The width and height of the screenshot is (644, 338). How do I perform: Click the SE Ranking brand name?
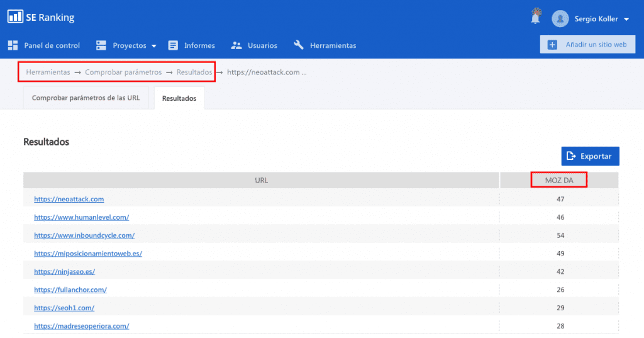click(50, 17)
